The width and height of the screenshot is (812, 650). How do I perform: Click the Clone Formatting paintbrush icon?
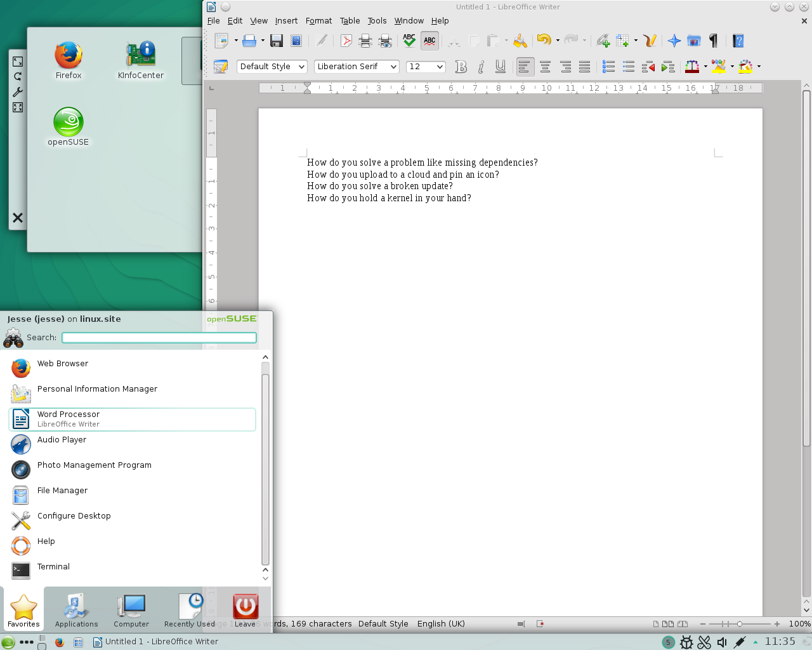520,41
